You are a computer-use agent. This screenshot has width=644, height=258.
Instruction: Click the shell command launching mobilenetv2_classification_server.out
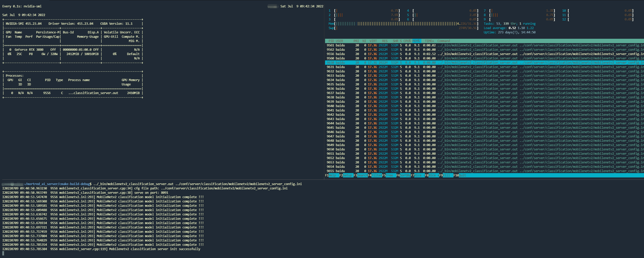coord(198,184)
